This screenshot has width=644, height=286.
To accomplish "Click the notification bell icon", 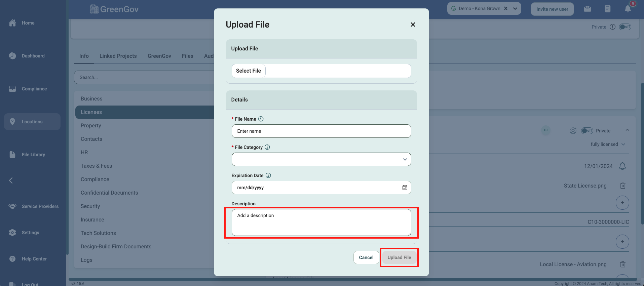I will tap(628, 9).
